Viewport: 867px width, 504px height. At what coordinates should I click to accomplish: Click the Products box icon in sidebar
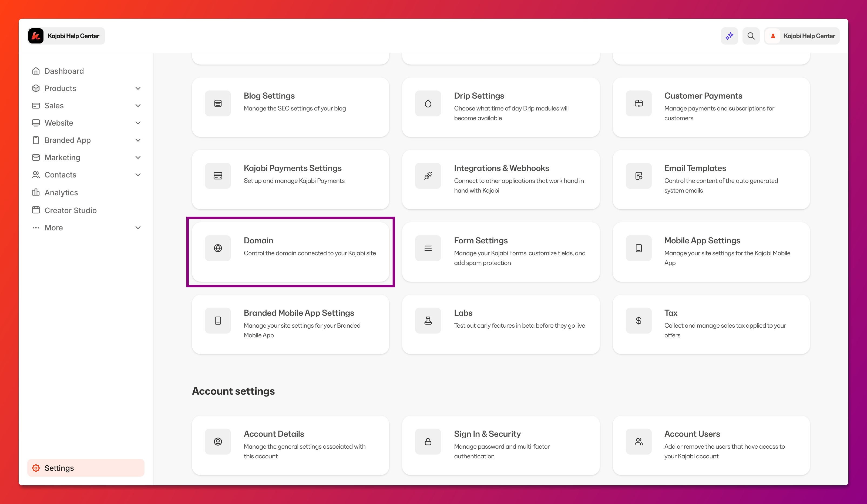[36, 88]
